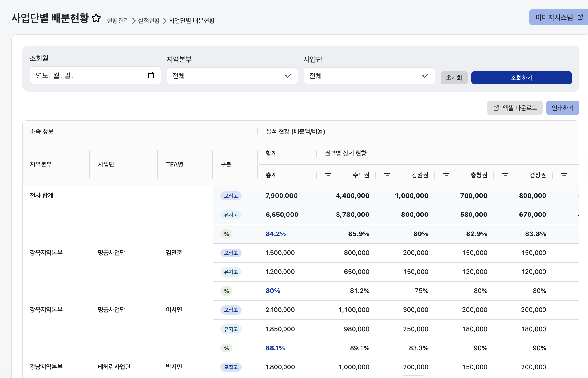Click the 인쇄하기 print button
The height and width of the screenshot is (378, 588).
tap(562, 108)
